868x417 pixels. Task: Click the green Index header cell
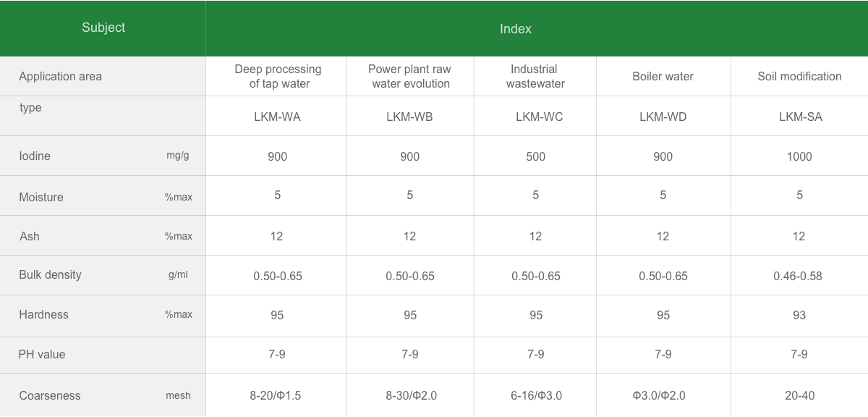pos(515,29)
